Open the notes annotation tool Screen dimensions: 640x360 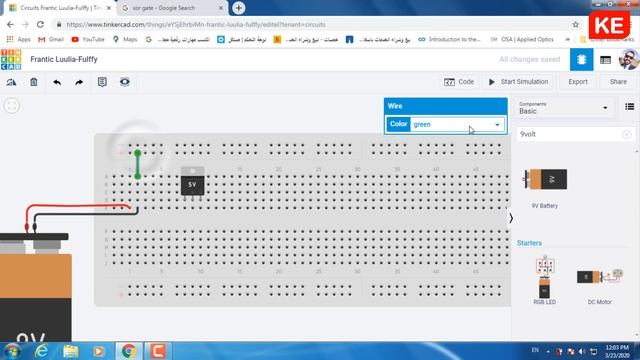pyautogui.click(x=102, y=82)
